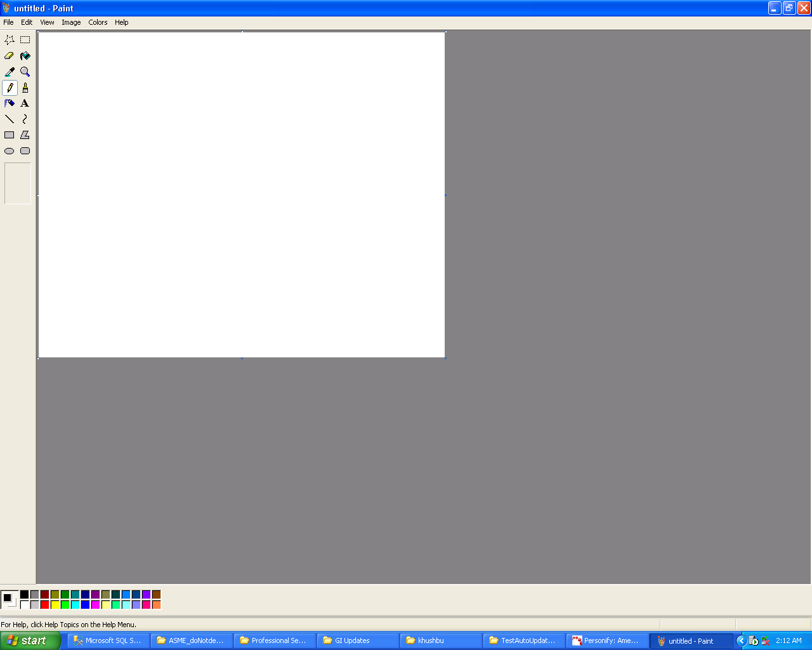Pick the Polygon shape tool
This screenshot has width=812, height=650.
25,135
